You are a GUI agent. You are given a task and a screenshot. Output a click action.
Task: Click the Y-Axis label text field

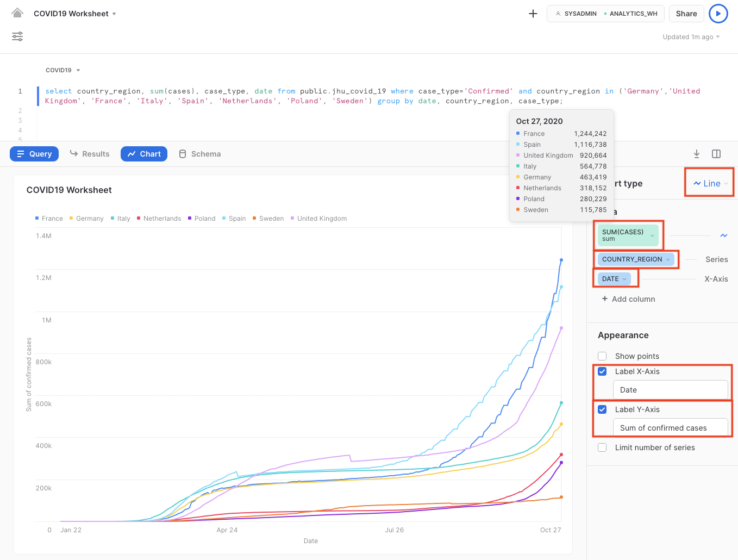pyautogui.click(x=670, y=428)
